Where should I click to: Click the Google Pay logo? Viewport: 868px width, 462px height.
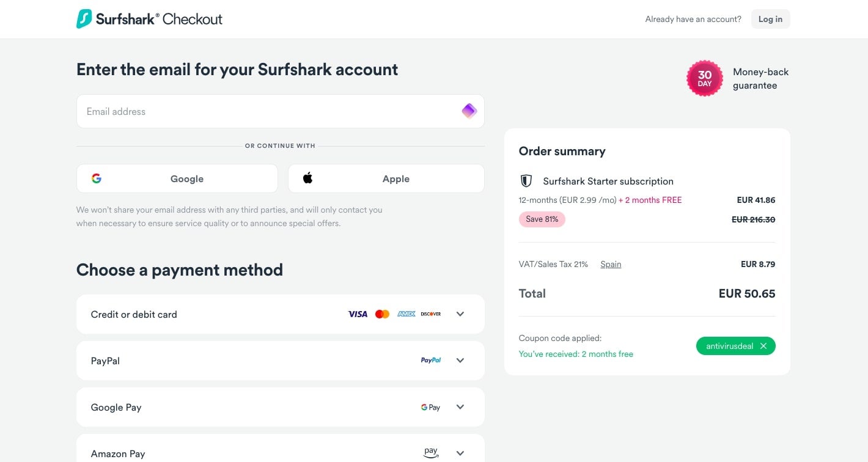[x=430, y=407]
